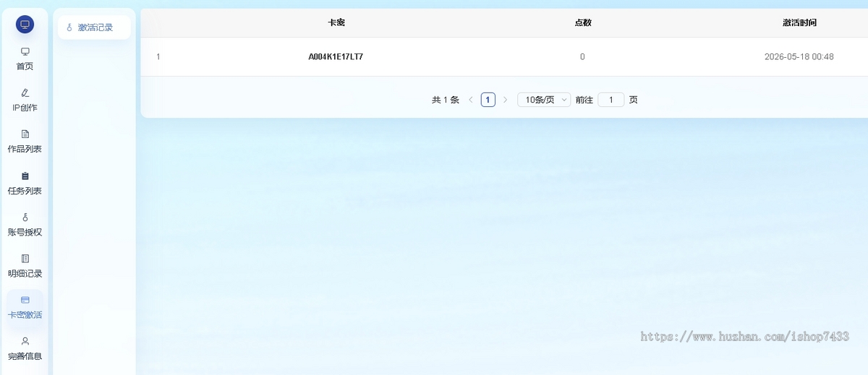This screenshot has width=868, height=375.
Task: Select card key A004K1E17LT7
Action: point(336,56)
